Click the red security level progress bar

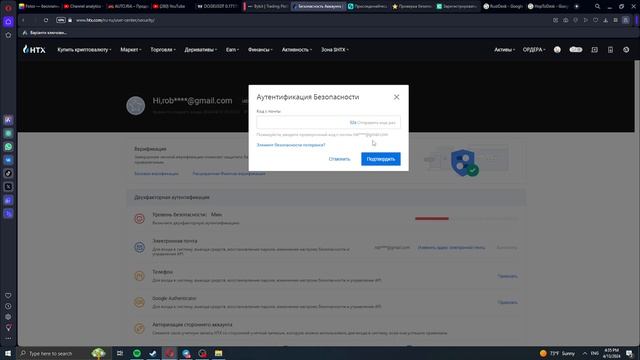tap(431, 218)
